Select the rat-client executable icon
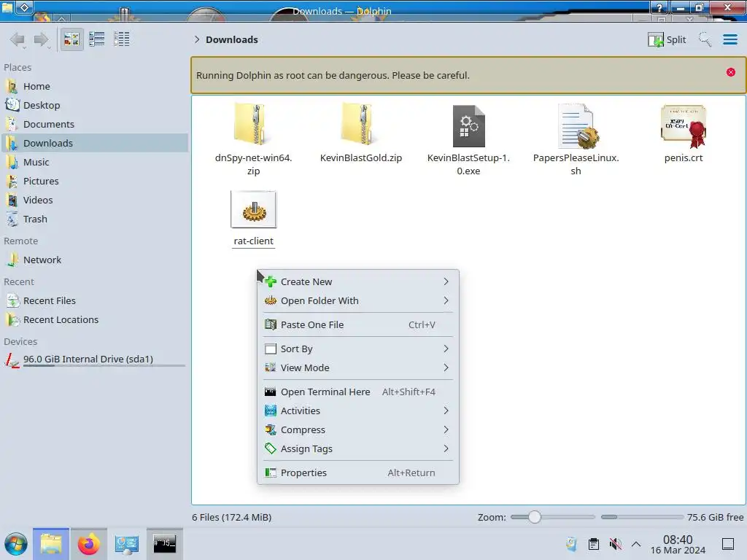747x560 pixels. click(253, 210)
